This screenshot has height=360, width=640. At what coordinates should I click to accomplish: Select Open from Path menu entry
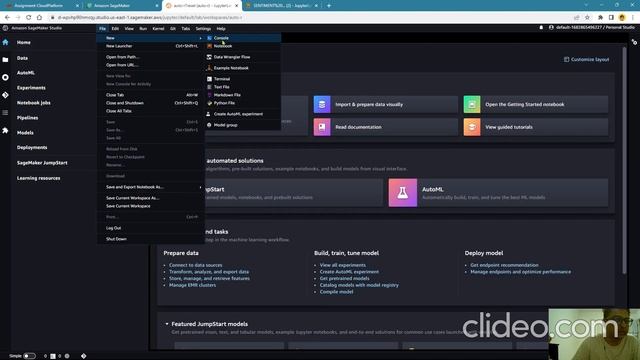coord(150,57)
